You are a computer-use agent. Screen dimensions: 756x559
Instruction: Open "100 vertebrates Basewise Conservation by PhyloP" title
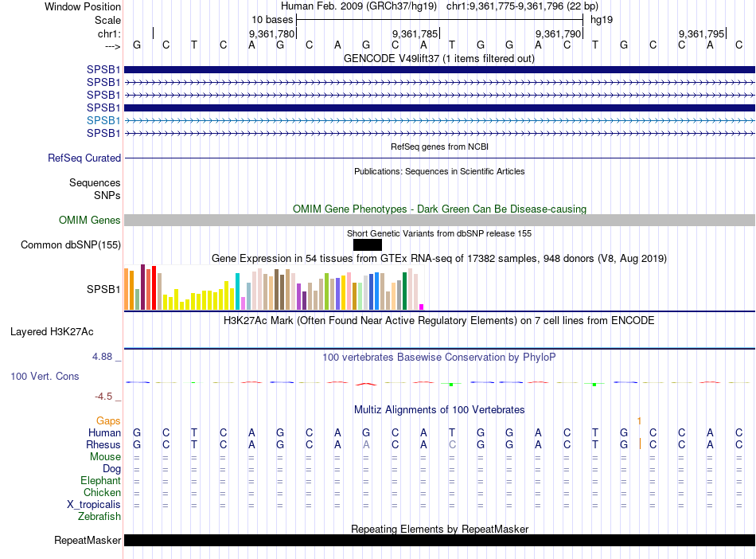click(439, 357)
